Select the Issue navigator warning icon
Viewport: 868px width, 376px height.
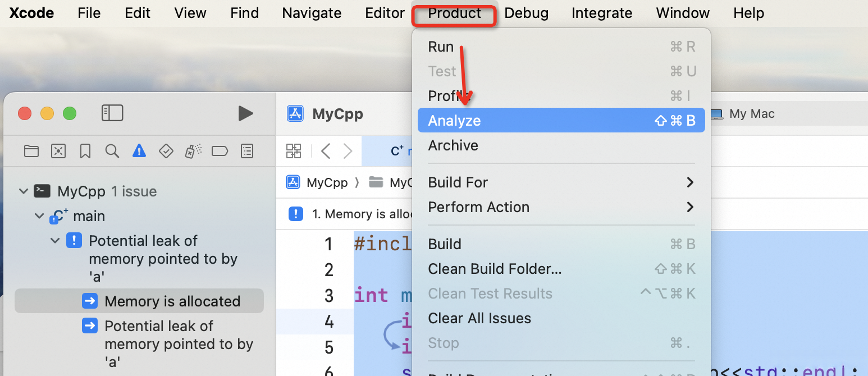139,151
